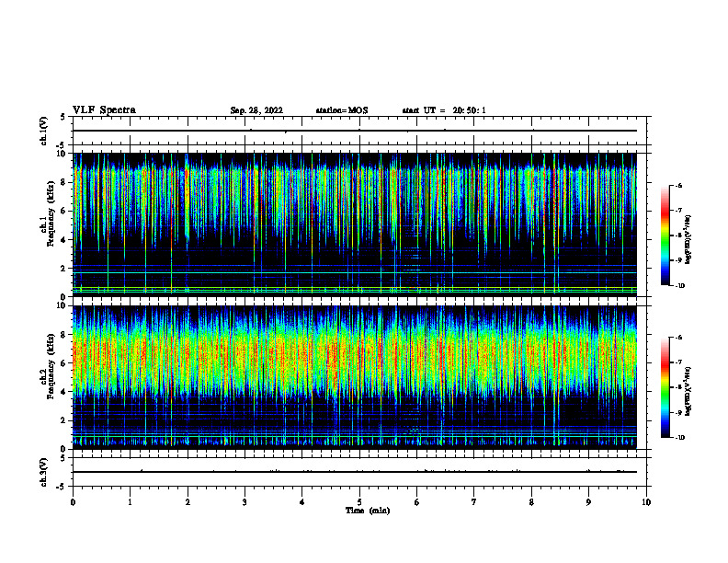Click the "ch.3(V)" axis label of bottom waveform
This screenshot has width=728, height=563.
pos(44,473)
